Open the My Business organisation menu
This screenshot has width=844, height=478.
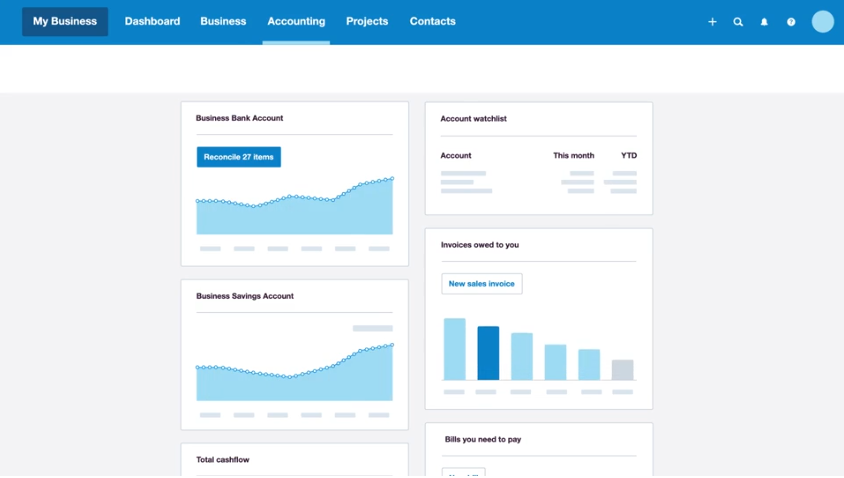(65, 22)
